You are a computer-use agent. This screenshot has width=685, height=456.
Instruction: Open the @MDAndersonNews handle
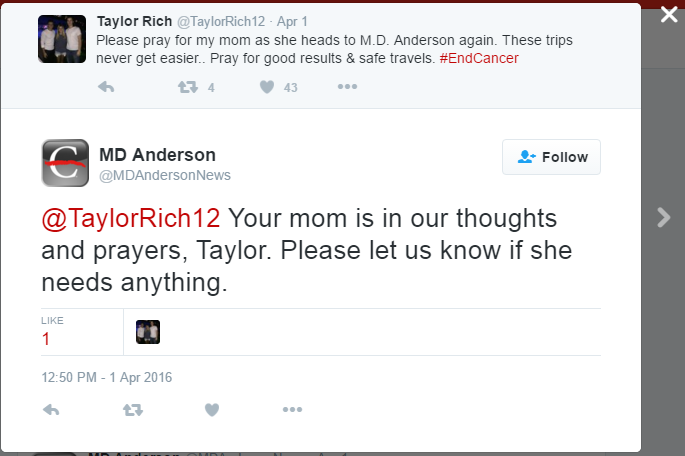click(165, 175)
